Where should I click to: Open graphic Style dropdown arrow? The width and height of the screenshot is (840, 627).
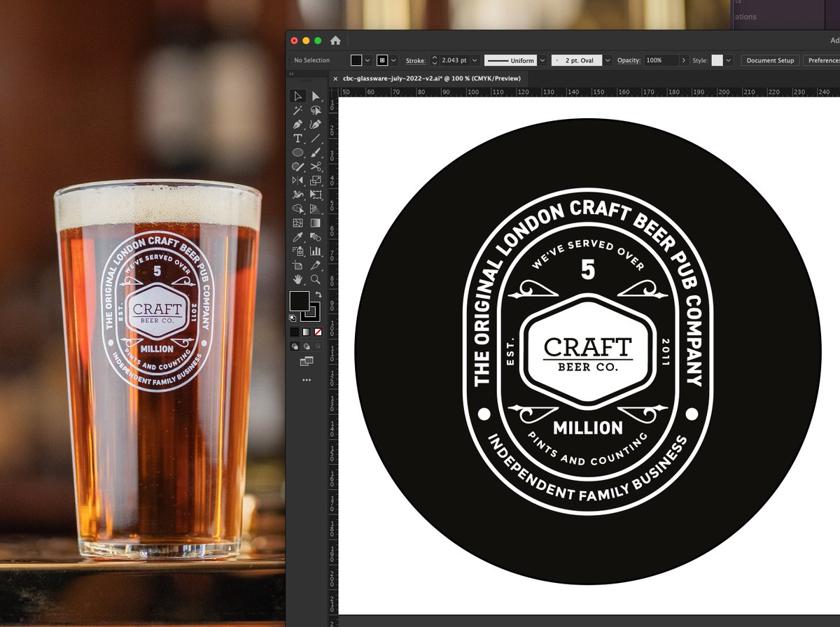[729, 60]
